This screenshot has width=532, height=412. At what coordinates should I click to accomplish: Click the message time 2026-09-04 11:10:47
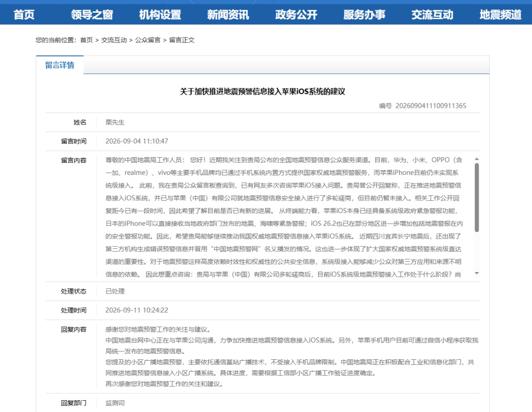pos(137,141)
